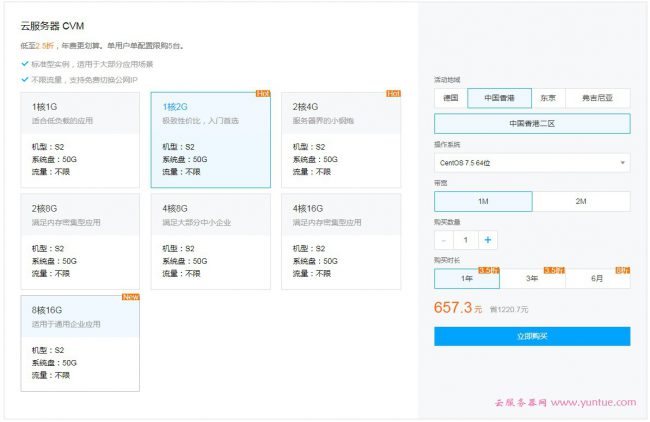Choose the 弗吉尼亚 region

click(x=598, y=98)
